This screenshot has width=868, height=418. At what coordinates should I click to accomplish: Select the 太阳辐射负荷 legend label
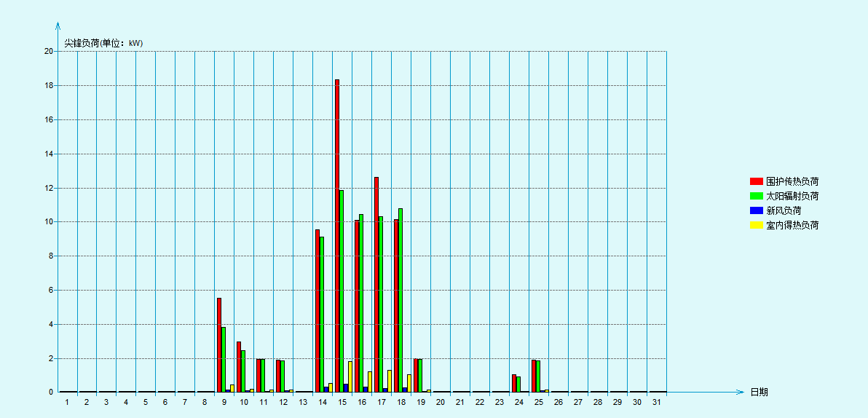click(792, 196)
